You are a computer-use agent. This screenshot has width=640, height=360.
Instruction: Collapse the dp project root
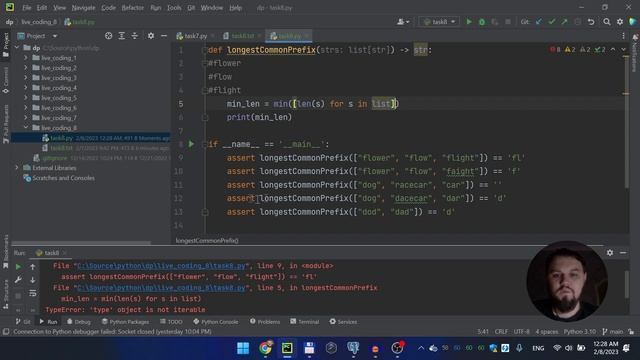coord(17,48)
